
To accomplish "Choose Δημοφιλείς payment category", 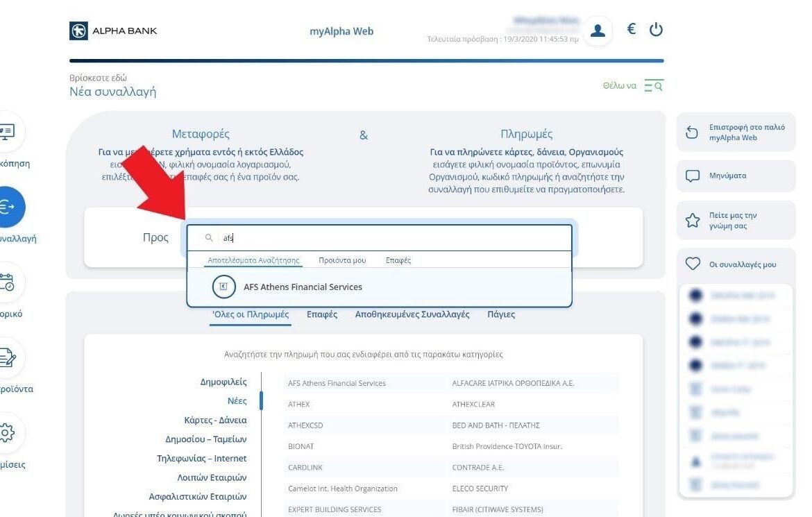I will pos(223,382).
